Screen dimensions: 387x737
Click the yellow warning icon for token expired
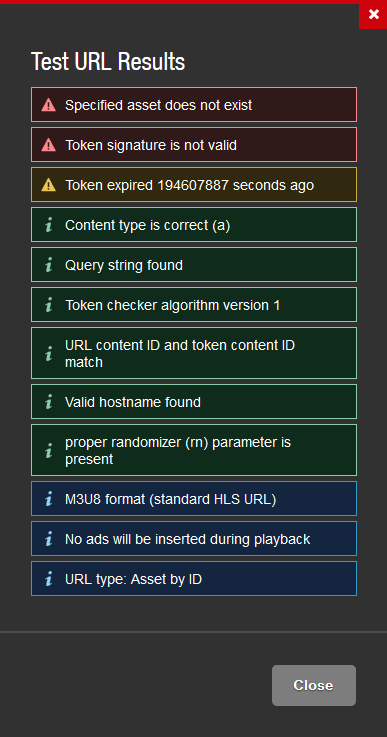pos(48,185)
